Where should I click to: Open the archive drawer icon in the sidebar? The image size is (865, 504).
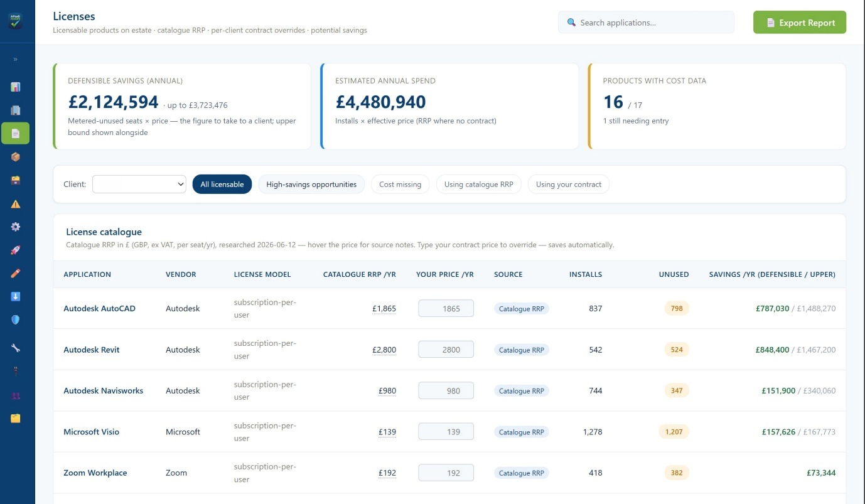15,180
